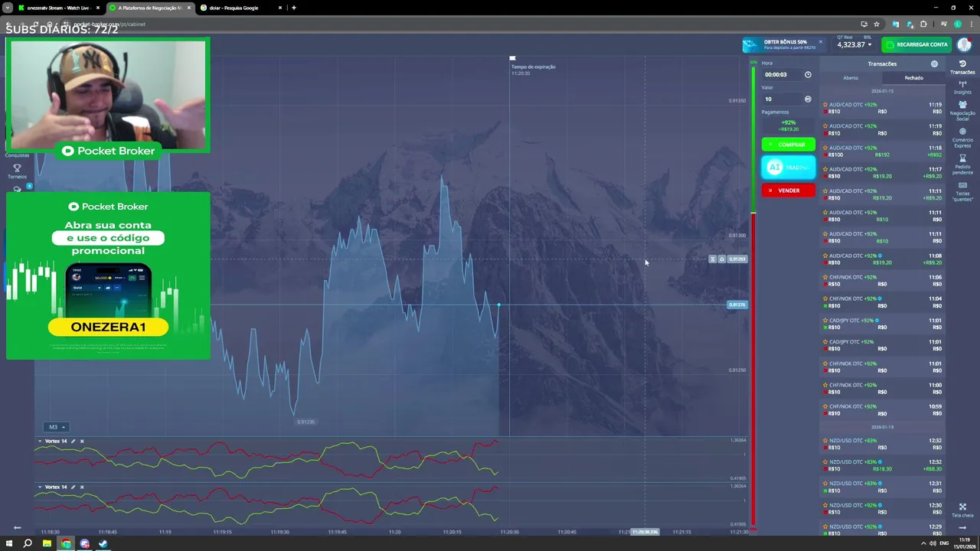Click the current price label 0.91276
The height and width of the screenshot is (551, 980).
tap(737, 305)
